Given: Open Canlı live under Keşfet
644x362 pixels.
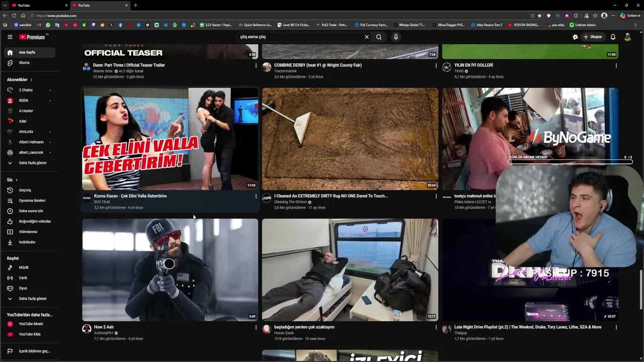Looking at the screenshot, I should (30, 278).
